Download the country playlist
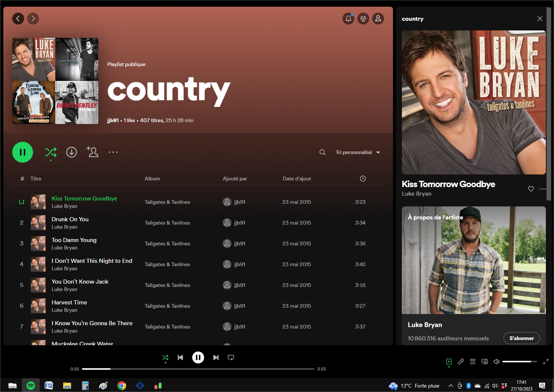The height and width of the screenshot is (392, 554). pos(72,152)
